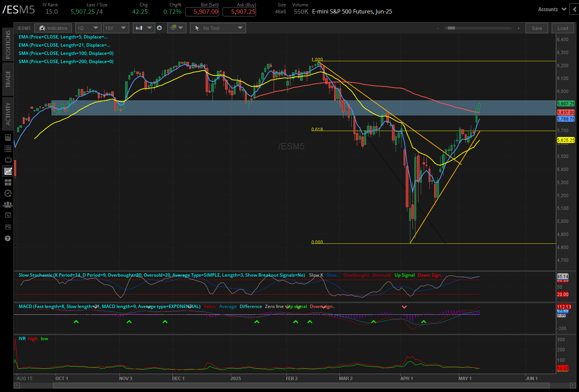Open the community people icon in the sidebar
579x392 pixels.
coord(7,204)
